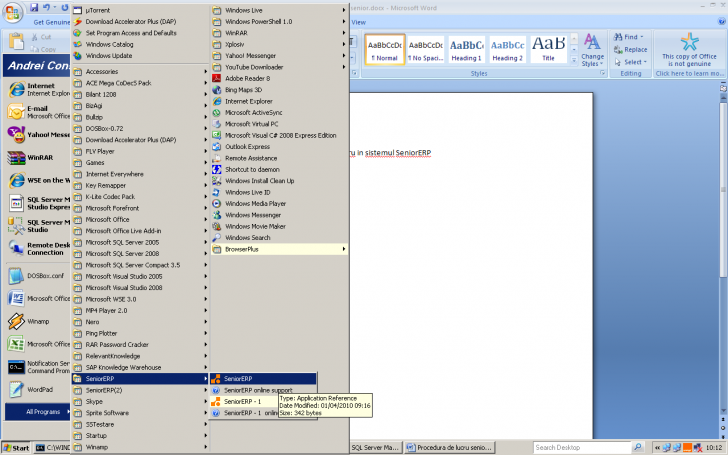
Task: Open SeniorERP application shortcut in submenu
Action: coord(263,379)
